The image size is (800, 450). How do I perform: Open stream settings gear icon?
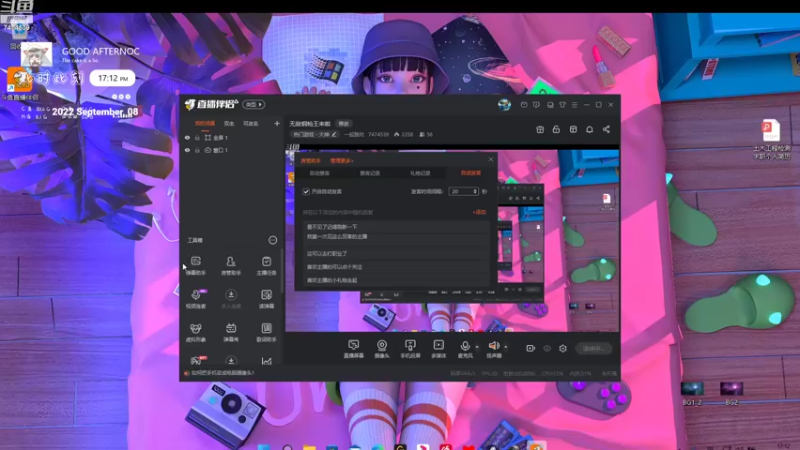pyautogui.click(x=563, y=348)
